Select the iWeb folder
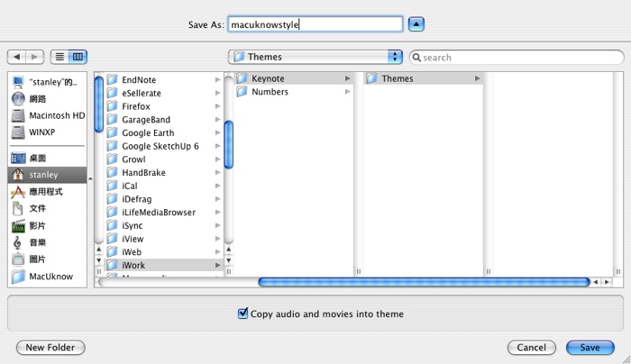This screenshot has width=631, height=364. click(164, 252)
